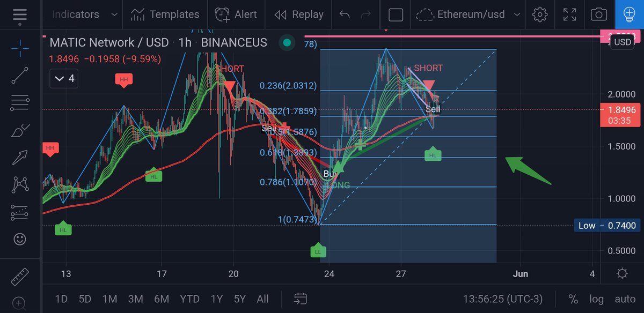Click the green LL marker label

pos(318,251)
